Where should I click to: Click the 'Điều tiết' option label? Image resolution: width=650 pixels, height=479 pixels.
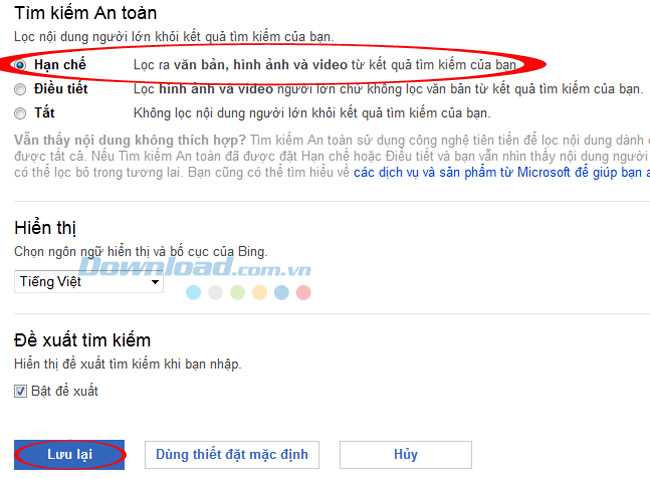pos(61,89)
